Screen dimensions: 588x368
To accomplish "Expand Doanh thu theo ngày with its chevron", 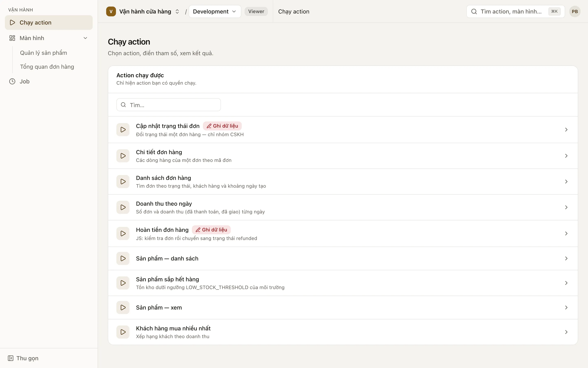I will click(566, 207).
